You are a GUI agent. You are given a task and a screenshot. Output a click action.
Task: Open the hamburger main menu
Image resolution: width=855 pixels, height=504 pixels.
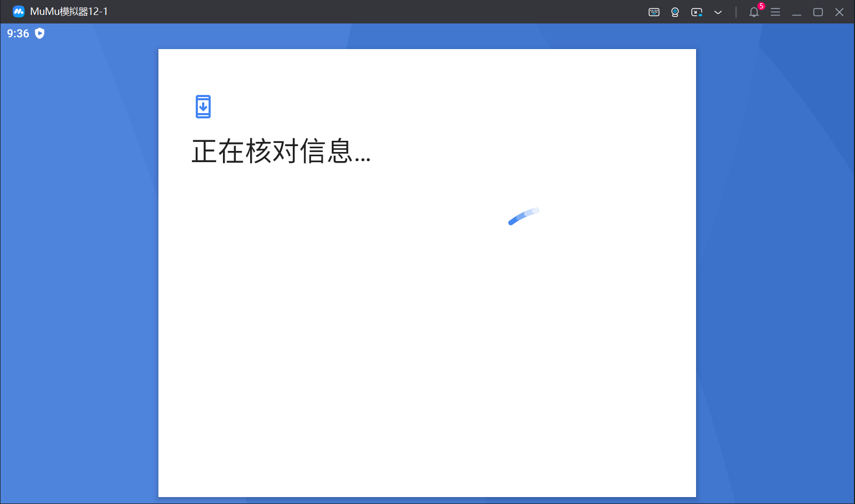click(776, 12)
